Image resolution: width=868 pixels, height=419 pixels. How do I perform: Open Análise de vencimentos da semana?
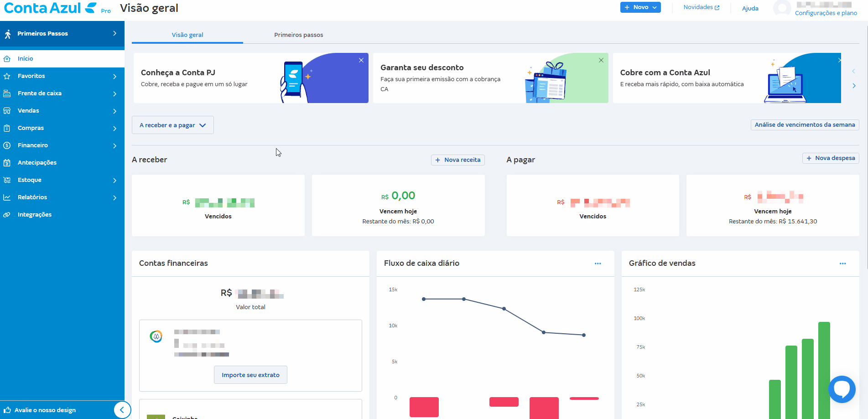point(805,125)
